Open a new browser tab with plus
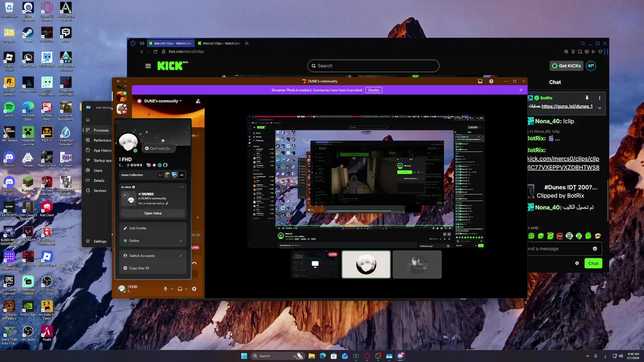 pos(247,43)
